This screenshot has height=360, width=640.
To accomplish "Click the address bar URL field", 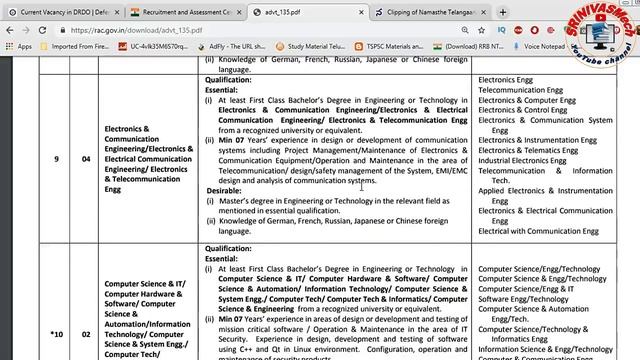I will (261, 30).
